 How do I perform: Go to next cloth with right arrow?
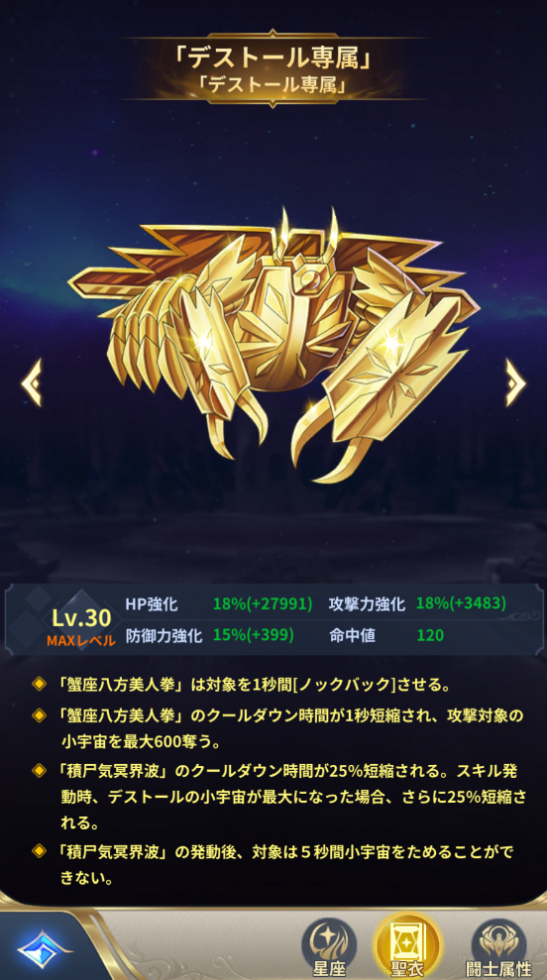point(515,382)
